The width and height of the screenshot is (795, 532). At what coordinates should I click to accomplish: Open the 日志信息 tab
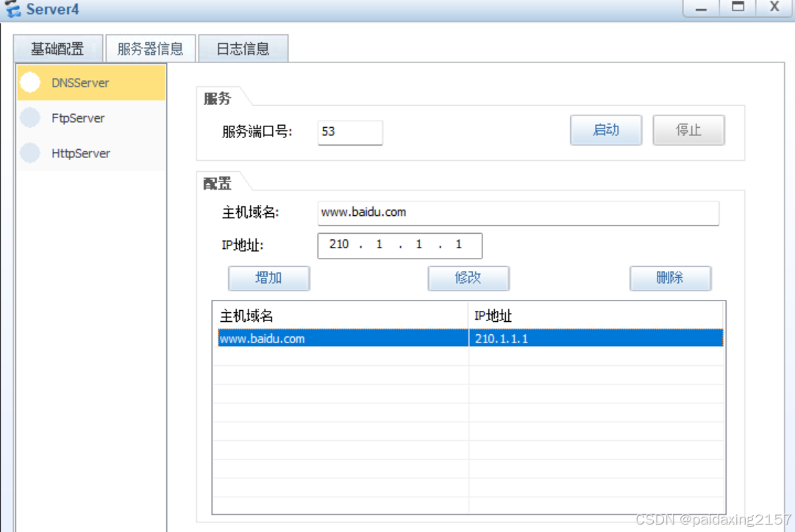click(243, 48)
